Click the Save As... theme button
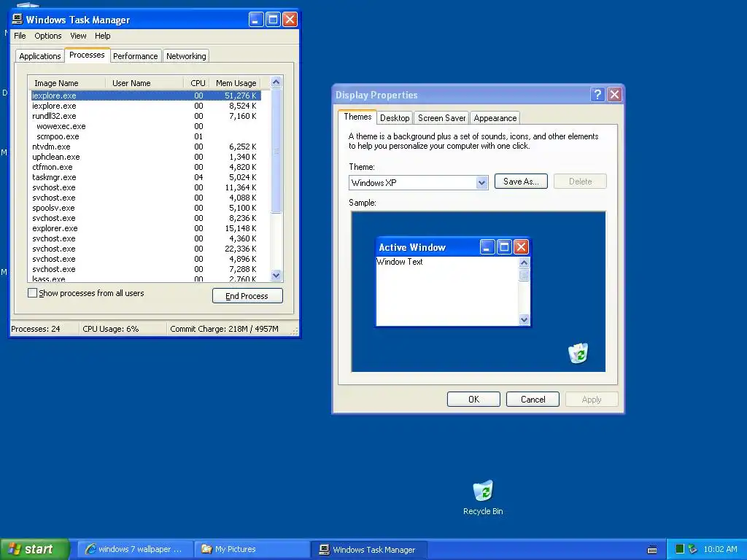 (x=521, y=182)
